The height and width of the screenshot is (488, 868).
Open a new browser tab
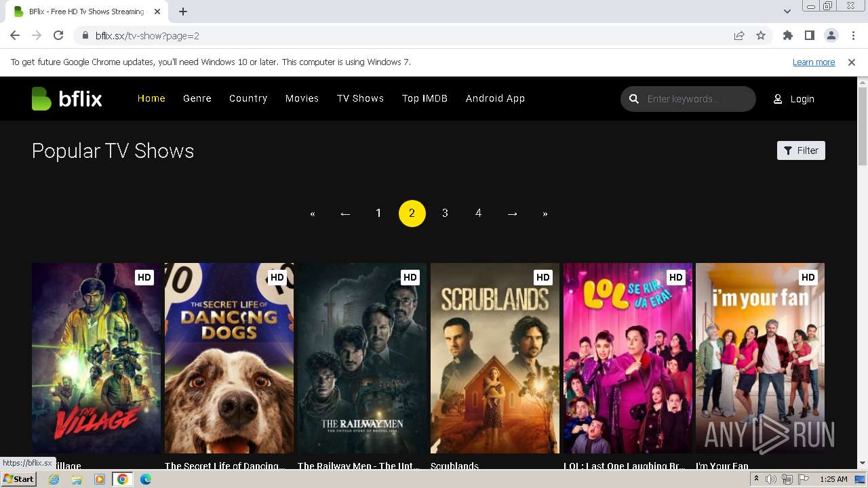pos(183,12)
